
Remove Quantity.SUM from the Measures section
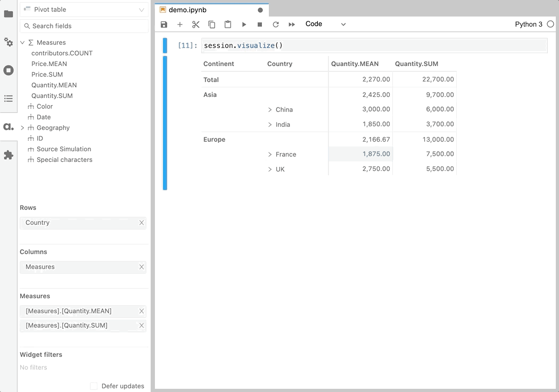(x=142, y=326)
